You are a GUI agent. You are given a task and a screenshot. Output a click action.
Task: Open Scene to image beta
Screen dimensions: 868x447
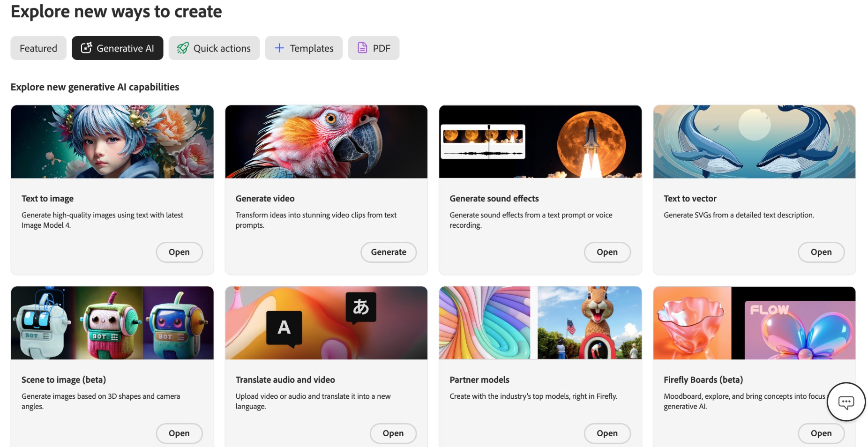point(179,433)
